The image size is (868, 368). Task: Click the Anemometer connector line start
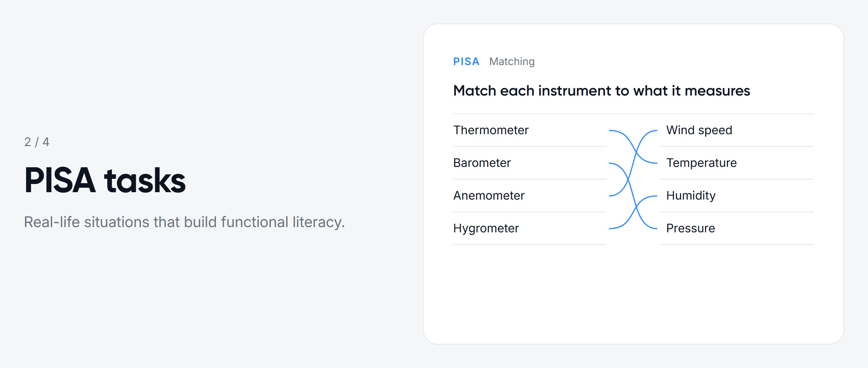point(610,196)
